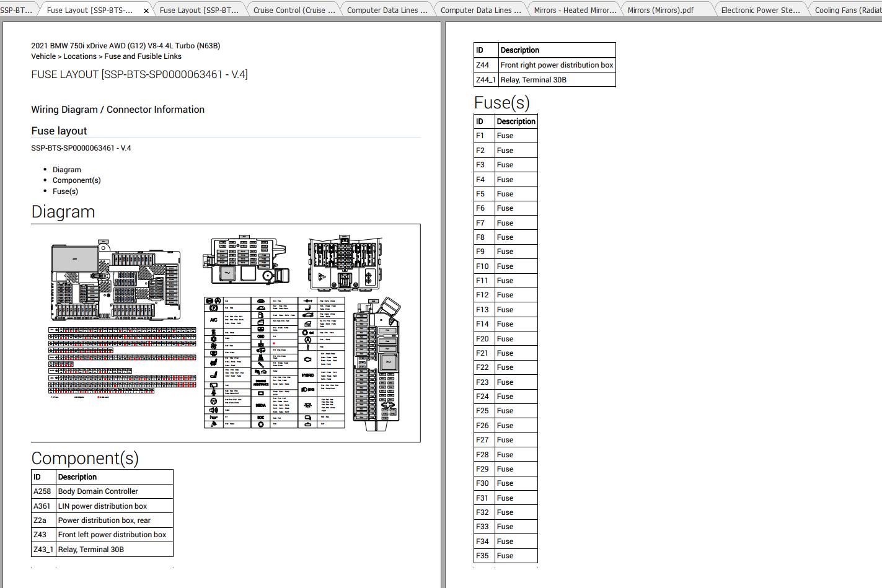Click the F30 fuse ID cell
Screen dimensions: 882x588
point(484,483)
